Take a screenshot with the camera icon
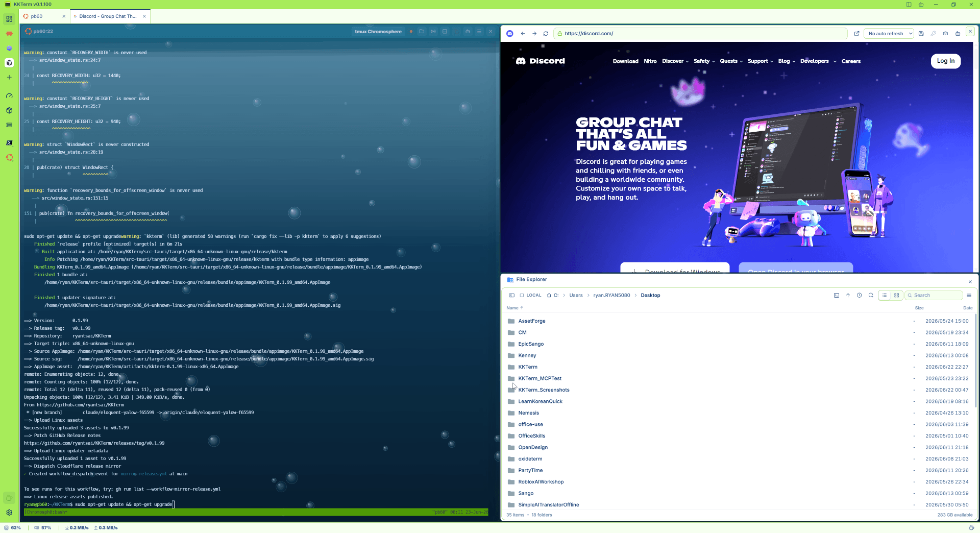Image resolution: width=980 pixels, height=533 pixels. 945,34
